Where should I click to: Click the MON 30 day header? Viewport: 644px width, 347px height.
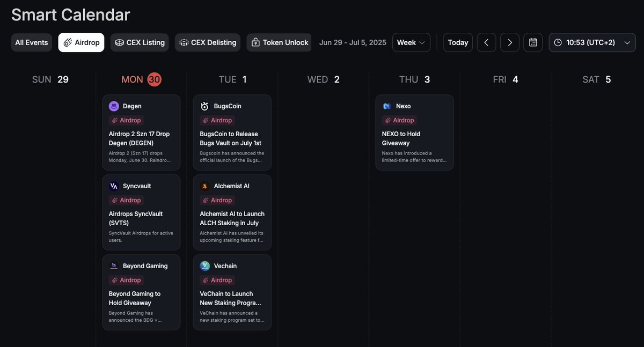coord(141,79)
